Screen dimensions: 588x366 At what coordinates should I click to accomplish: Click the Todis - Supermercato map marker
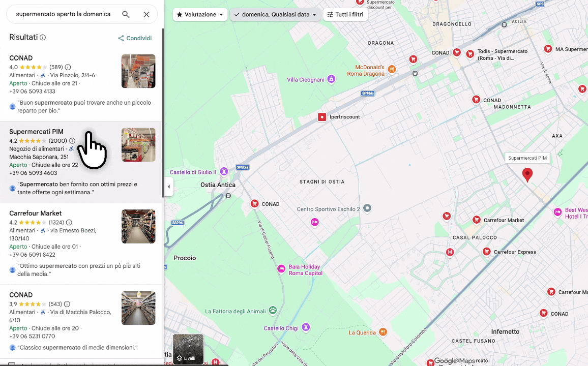pyautogui.click(x=470, y=54)
